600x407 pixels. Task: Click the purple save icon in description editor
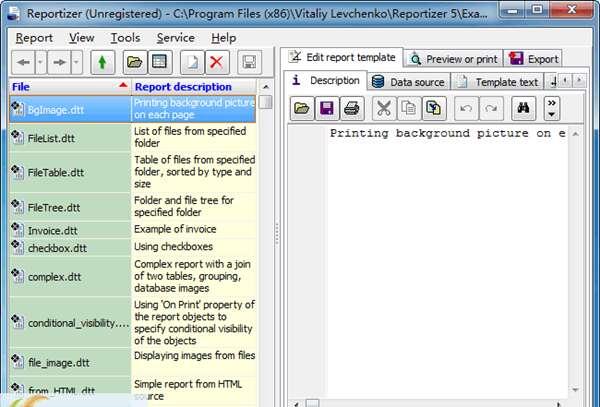point(327,107)
